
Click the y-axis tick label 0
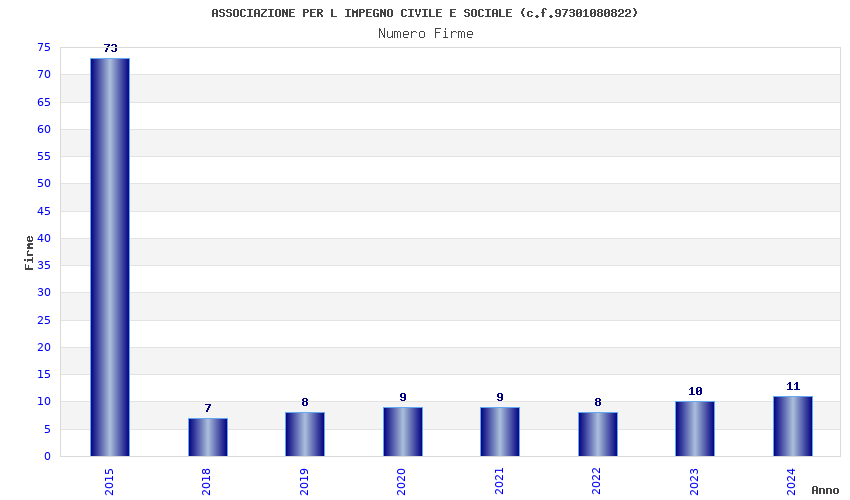(48, 457)
